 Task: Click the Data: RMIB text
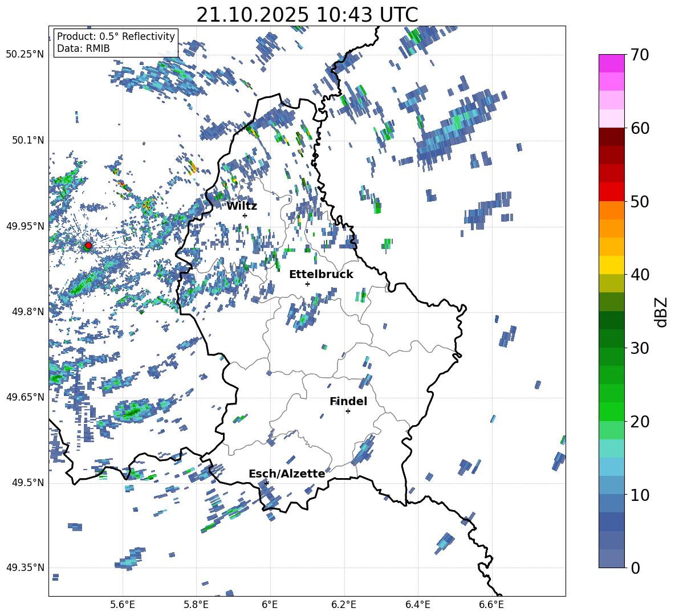(x=83, y=48)
